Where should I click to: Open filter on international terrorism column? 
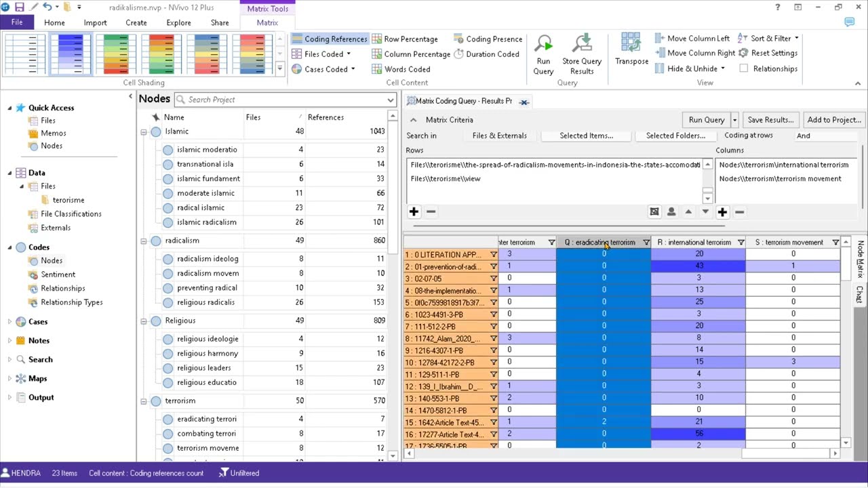741,243
